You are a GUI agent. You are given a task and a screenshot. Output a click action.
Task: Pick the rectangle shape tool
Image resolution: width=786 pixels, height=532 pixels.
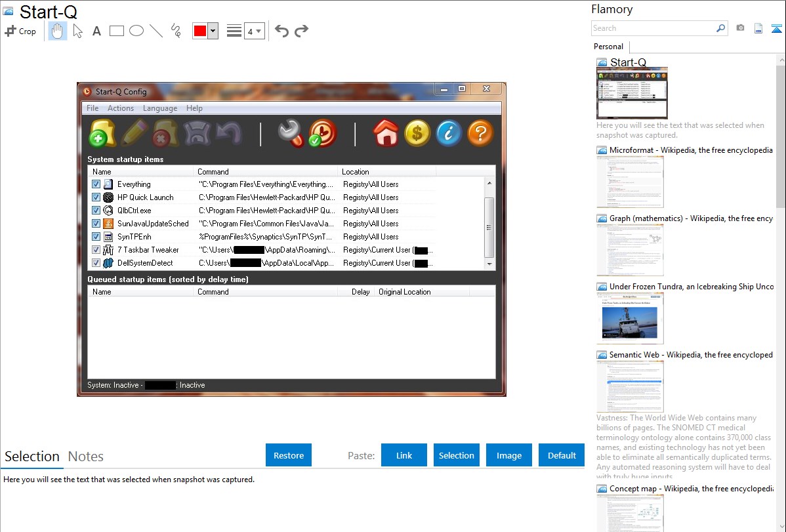coord(116,31)
